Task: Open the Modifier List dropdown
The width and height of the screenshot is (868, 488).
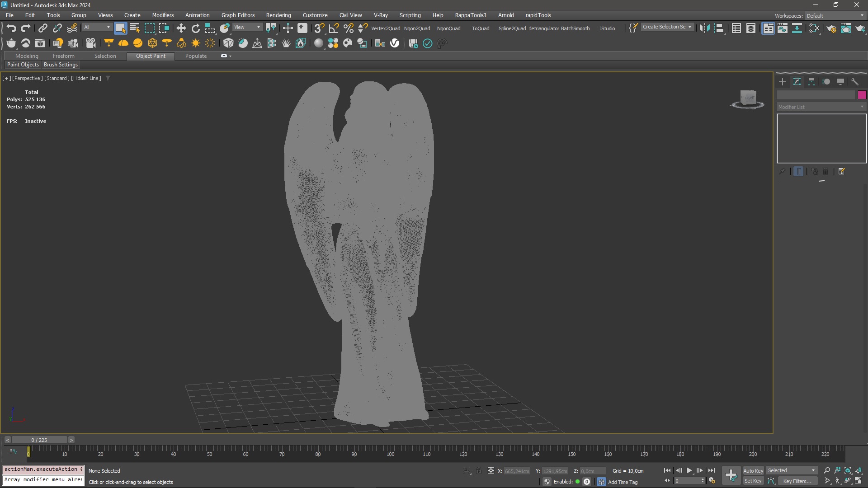Action: 821,107
